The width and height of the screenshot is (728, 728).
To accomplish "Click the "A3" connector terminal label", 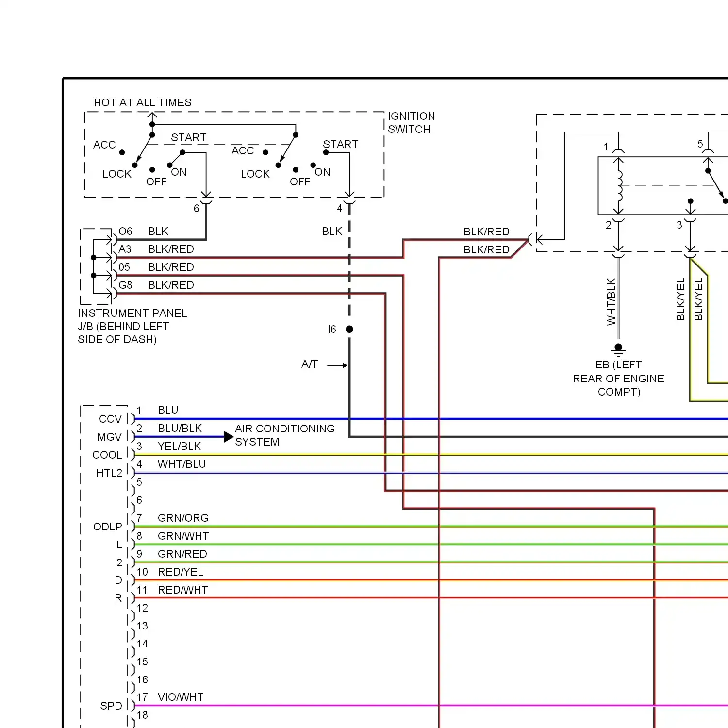I will (125, 249).
